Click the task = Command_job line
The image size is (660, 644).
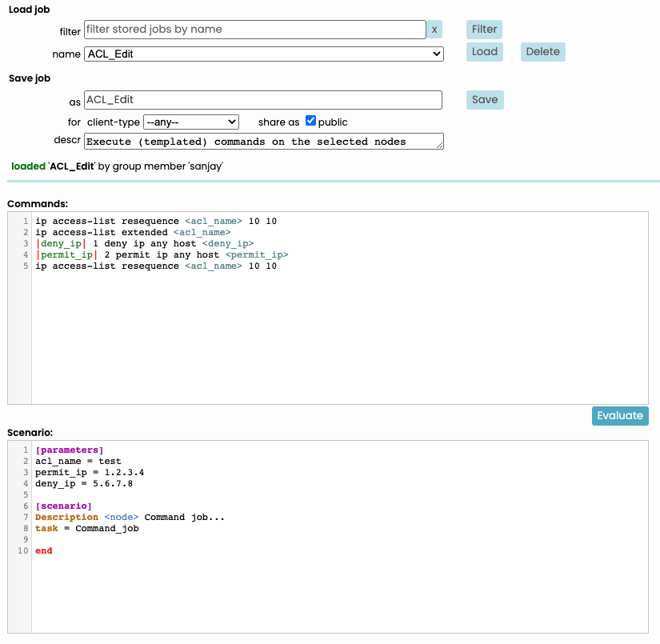coord(86,528)
